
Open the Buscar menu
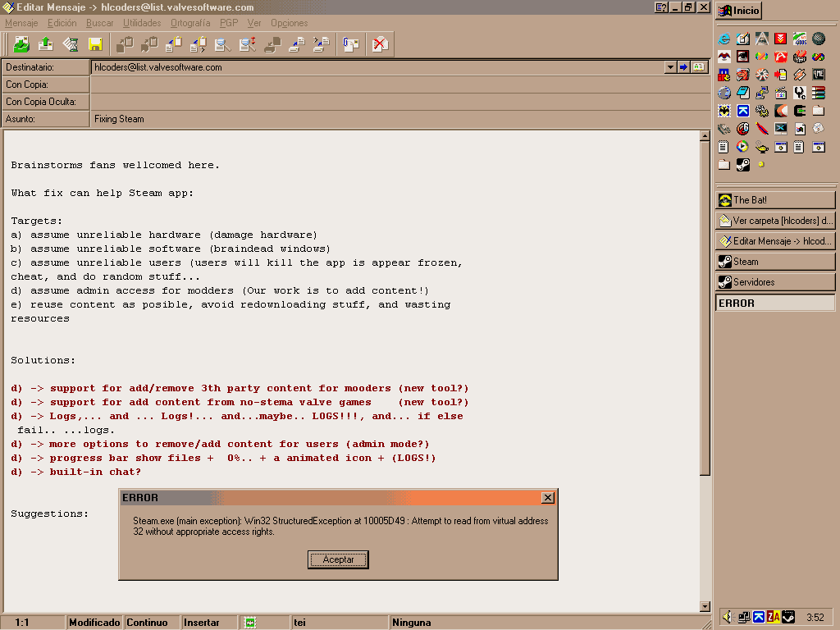point(99,23)
